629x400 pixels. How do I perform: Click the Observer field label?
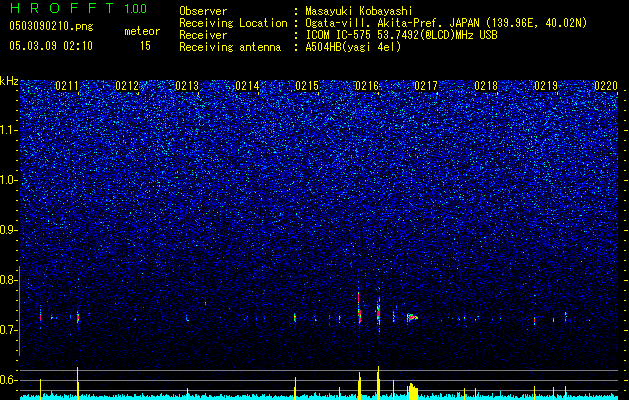[203, 11]
